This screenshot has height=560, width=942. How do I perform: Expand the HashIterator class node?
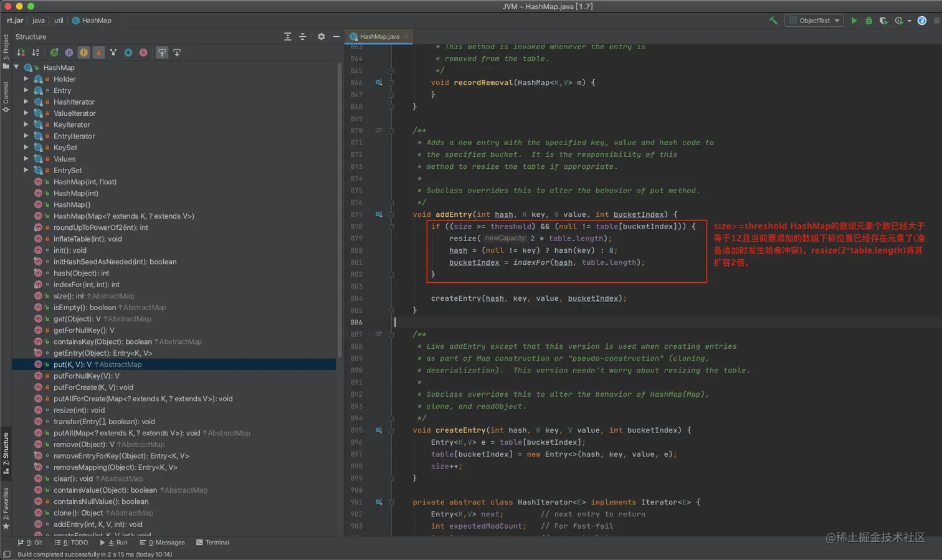(x=26, y=102)
